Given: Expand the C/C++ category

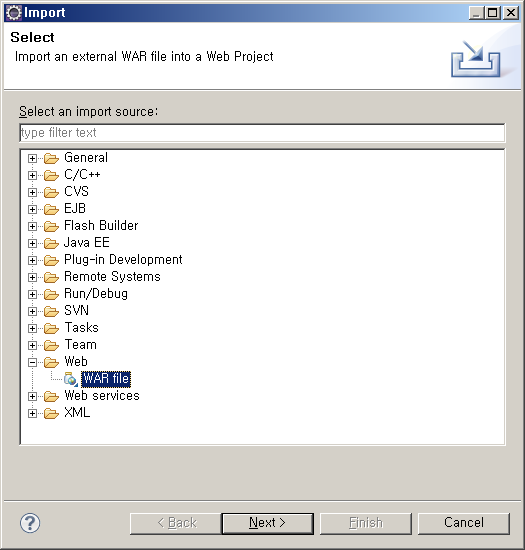Looking at the screenshot, I should [32, 175].
